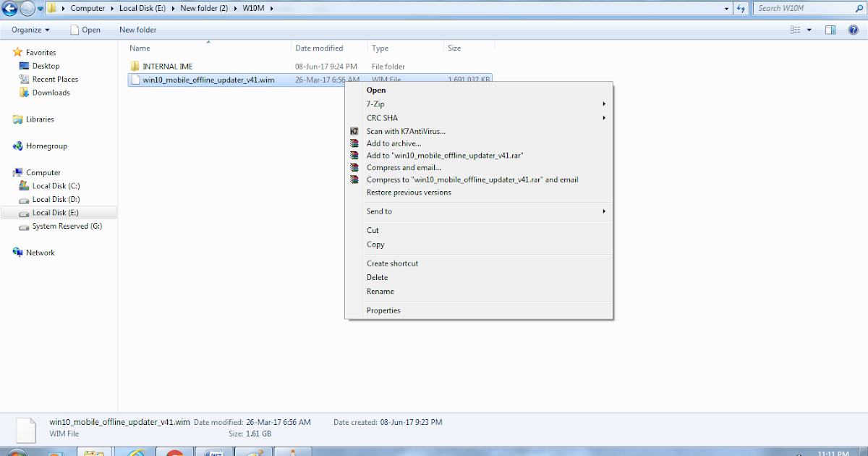Choose Copy in context menu
The width and height of the screenshot is (868, 456).
coord(478,245)
